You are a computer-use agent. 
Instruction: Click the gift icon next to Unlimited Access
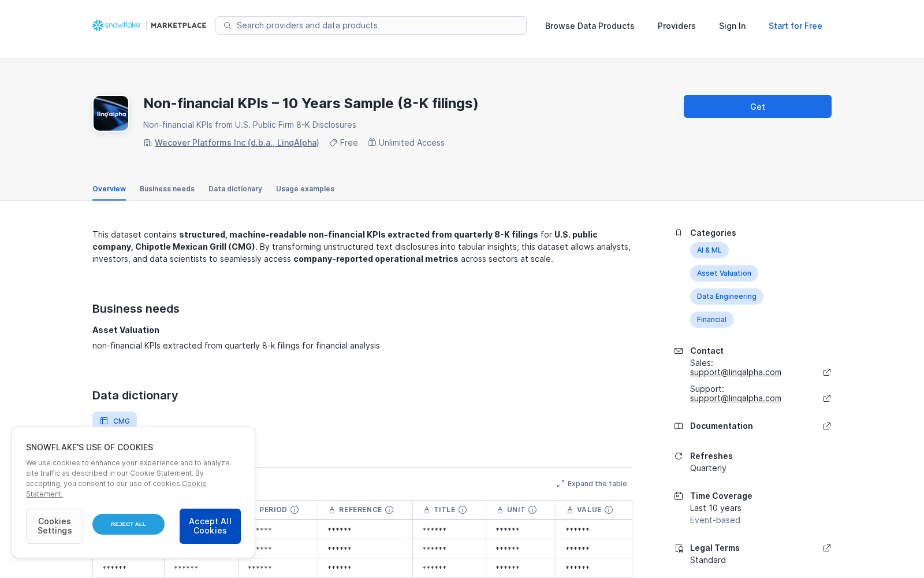pyautogui.click(x=372, y=142)
